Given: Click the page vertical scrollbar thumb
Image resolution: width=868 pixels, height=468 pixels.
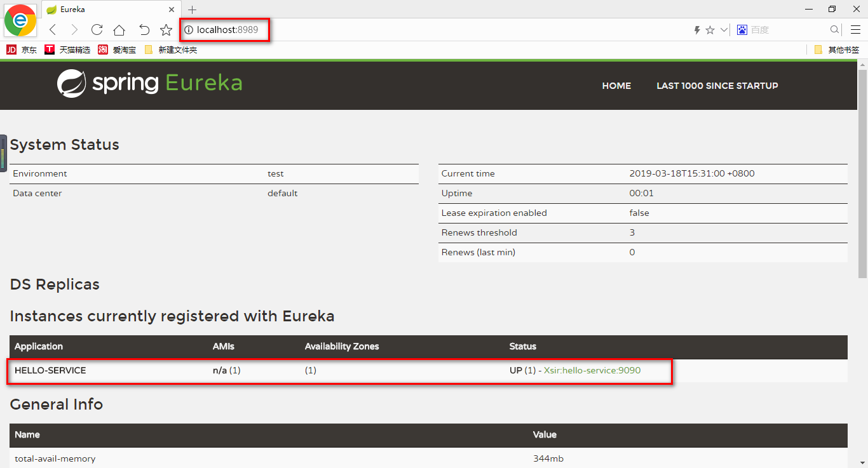Looking at the screenshot, I should (862, 174).
